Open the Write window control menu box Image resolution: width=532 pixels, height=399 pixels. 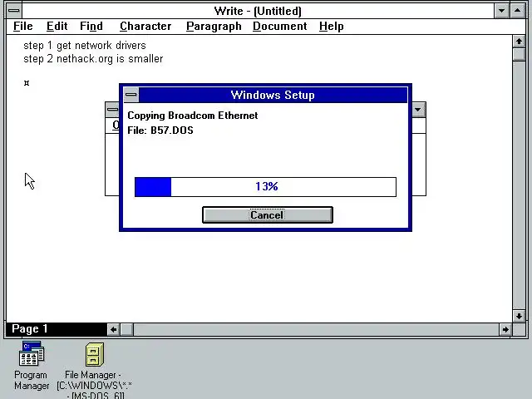(x=14, y=11)
